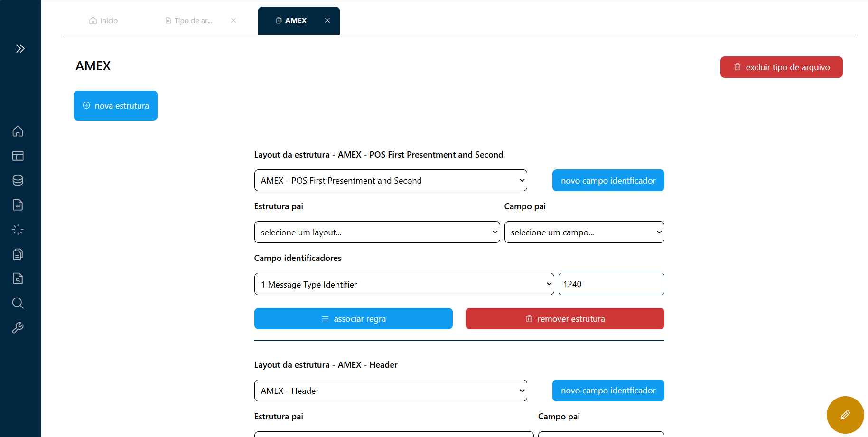
Task: Expand the 'selecione um campo' dropdown
Action: pos(584,232)
